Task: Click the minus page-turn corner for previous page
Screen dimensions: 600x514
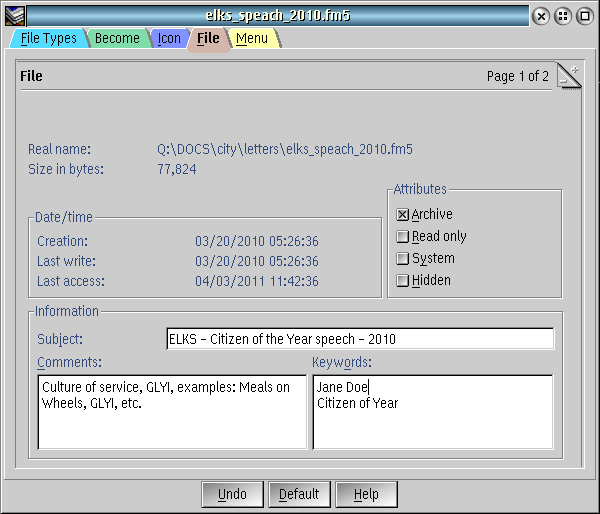Action: pyautogui.click(x=564, y=81)
